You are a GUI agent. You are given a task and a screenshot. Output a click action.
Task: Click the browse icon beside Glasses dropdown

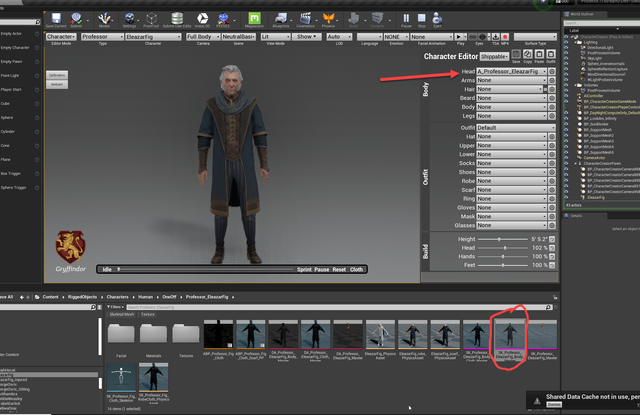click(x=552, y=225)
